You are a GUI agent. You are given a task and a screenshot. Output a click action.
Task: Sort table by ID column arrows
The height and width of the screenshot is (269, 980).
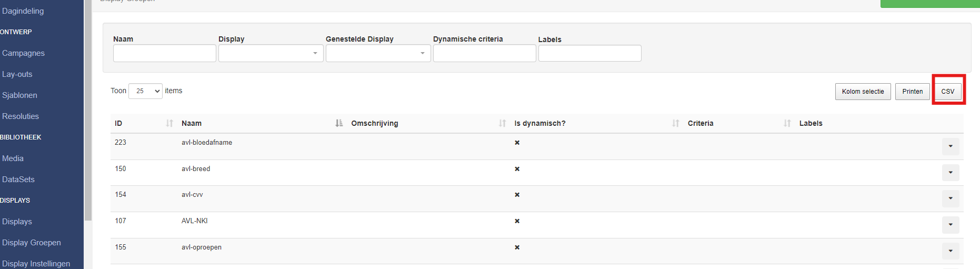[169, 123]
